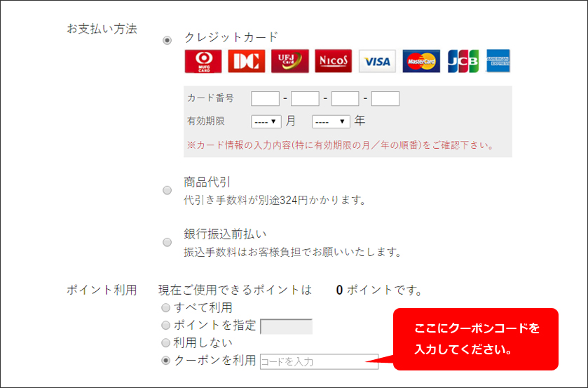The width and height of the screenshot is (588, 388).
Task: Click the points amount input box
Action: (x=286, y=326)
